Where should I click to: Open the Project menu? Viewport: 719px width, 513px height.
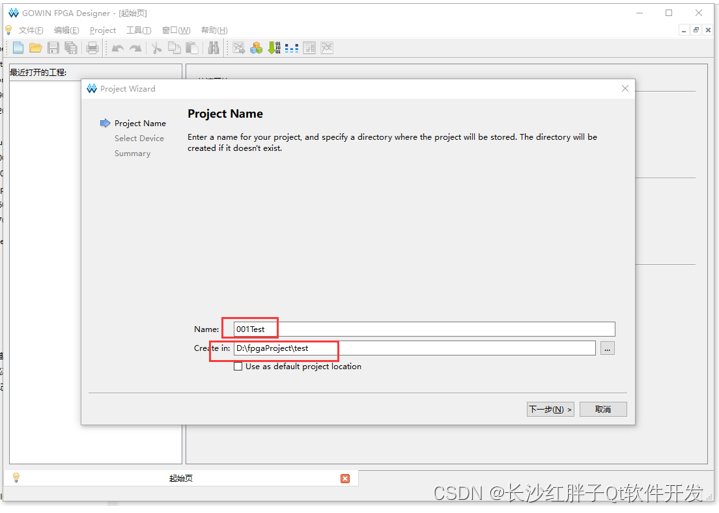point(103,30)
